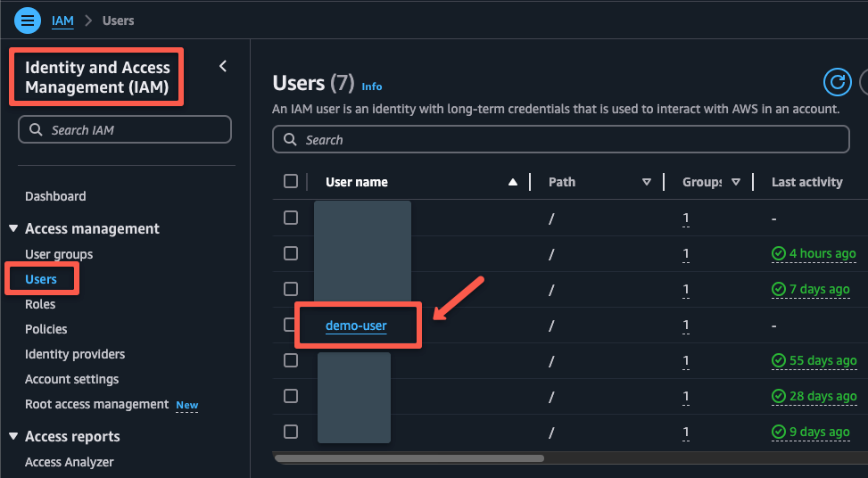Check the user row with 55 days ago activity
Screen dimensions: 868x478
pyautogui.click(x=291, y=360)
